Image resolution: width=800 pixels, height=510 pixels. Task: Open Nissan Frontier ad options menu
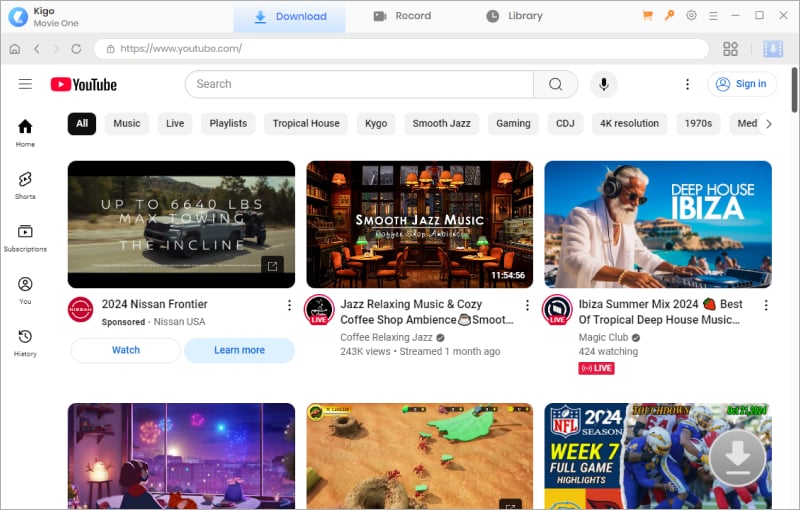(x=289, y=305)
